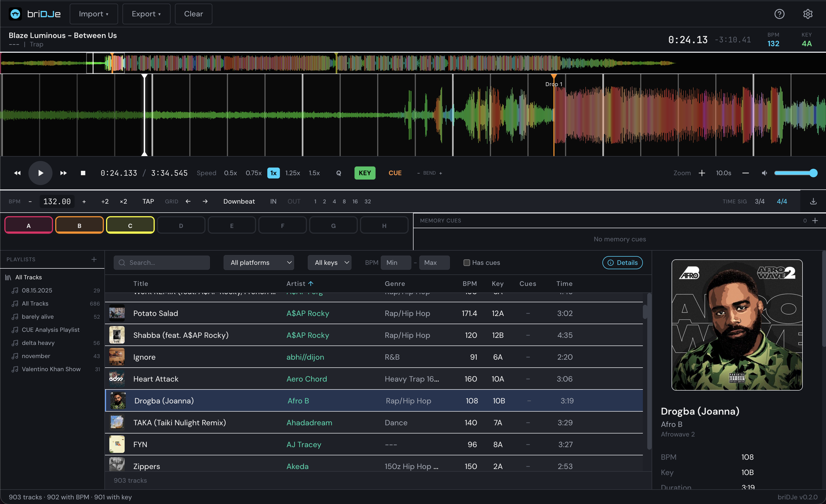
Task: Halve the BPM with ÷2
Action: (105, 201)
